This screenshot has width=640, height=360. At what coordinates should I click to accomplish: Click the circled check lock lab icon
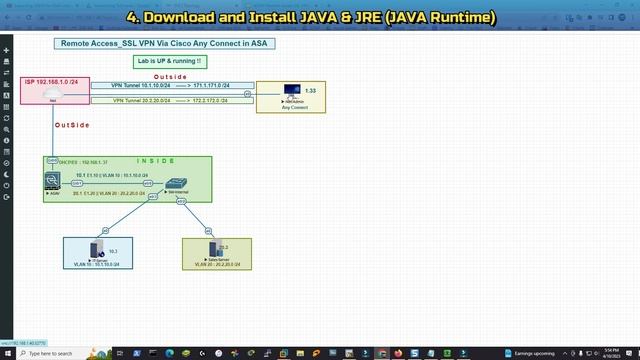click(x=6, y=163)
